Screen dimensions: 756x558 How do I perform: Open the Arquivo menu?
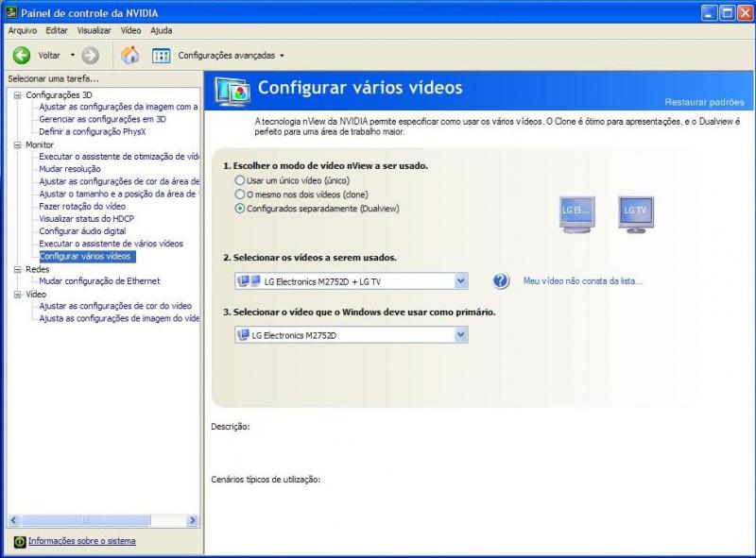click(x=23, y=30)
